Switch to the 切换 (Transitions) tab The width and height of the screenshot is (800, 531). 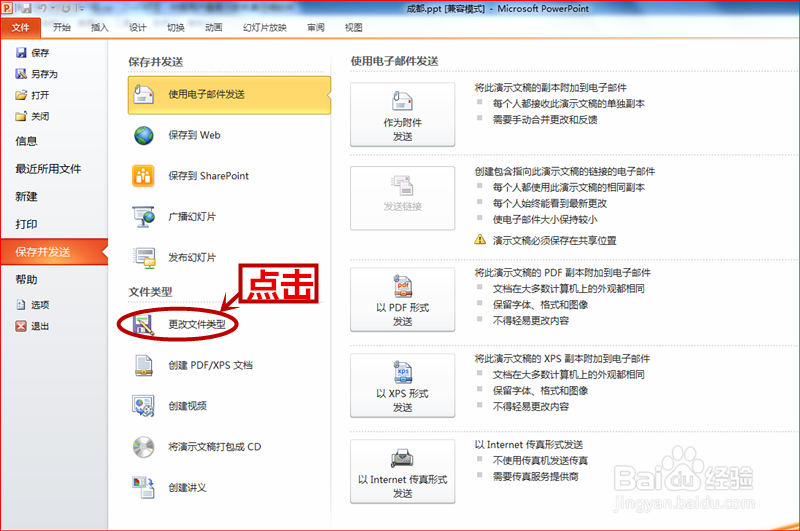point(176,28)
